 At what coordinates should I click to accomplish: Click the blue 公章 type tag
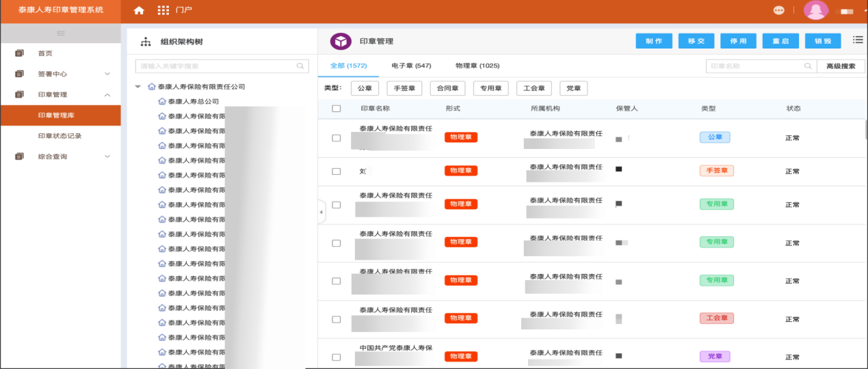pyautogui.click(x=715, y=137)
